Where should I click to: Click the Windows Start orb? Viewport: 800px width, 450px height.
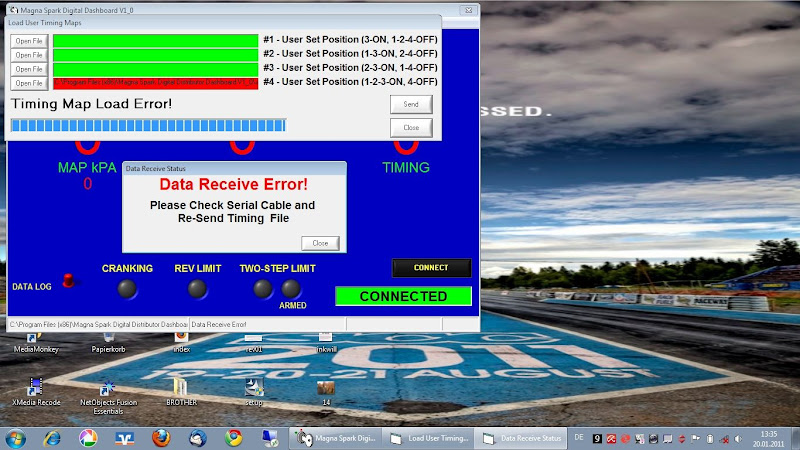pyautogui.click(x=16, y=438)
